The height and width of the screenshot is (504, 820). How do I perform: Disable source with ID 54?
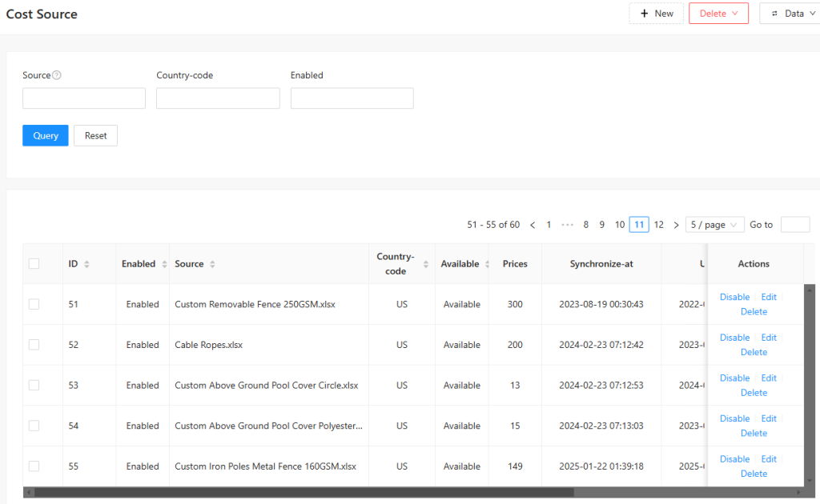pyautogui.click(x=734, y=419)
